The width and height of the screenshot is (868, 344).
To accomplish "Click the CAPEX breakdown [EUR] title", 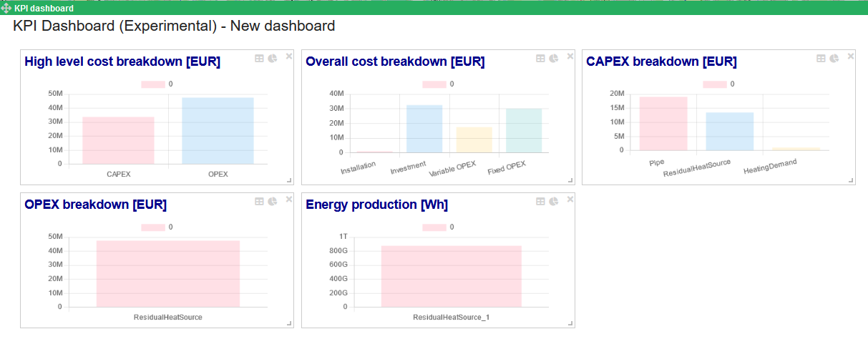I will 661,62.
